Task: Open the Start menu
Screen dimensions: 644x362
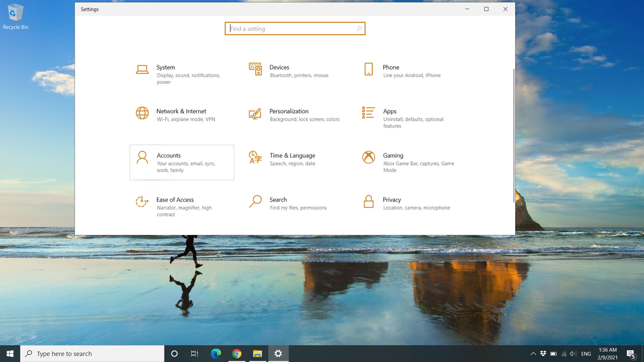Action: click(x=10, y=353)
